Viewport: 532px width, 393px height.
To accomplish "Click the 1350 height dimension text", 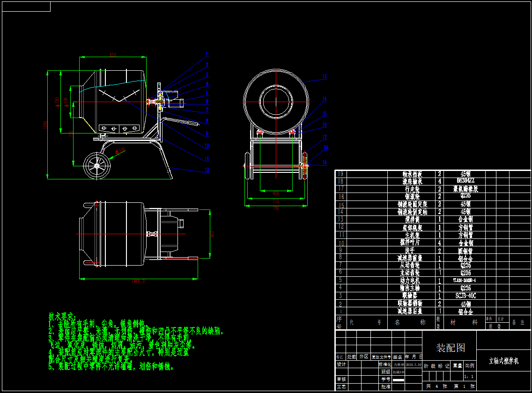I will (45, 125).
